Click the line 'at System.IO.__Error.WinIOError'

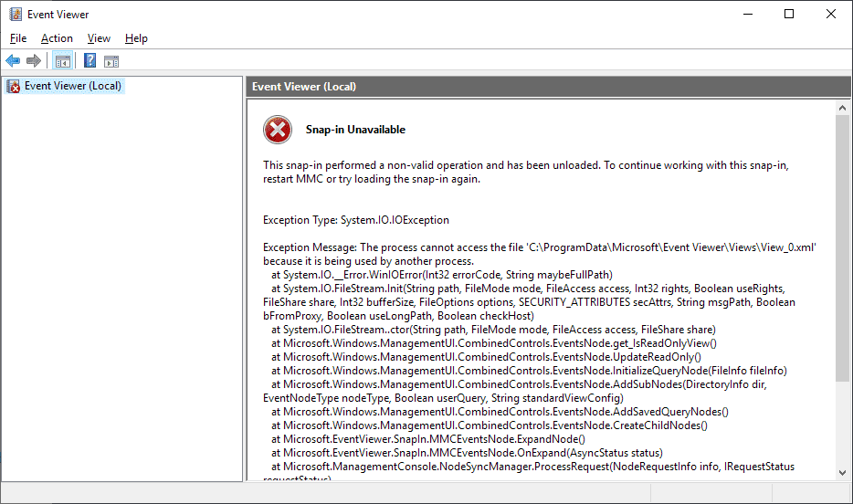click(x=442, y=275)
